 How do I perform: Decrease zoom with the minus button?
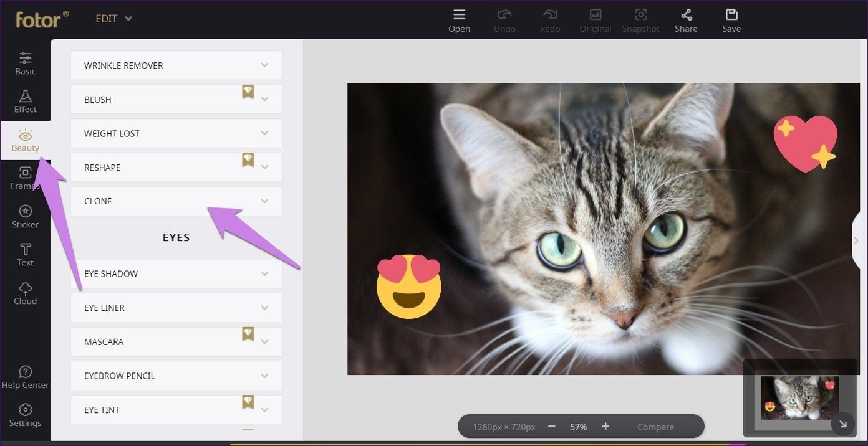[551, 427]
